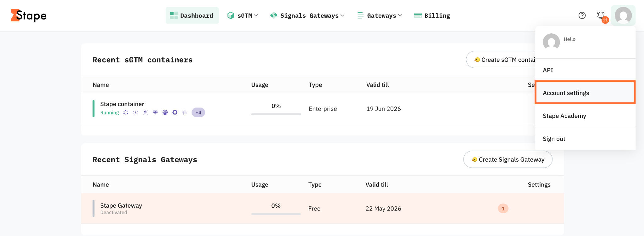Click the Stape container usage progress bar

point(276,114)
